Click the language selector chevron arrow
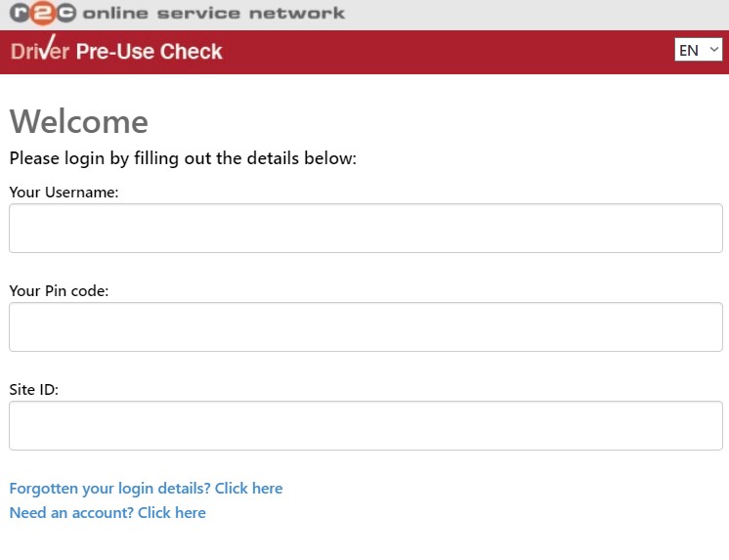 coord(713,49)
